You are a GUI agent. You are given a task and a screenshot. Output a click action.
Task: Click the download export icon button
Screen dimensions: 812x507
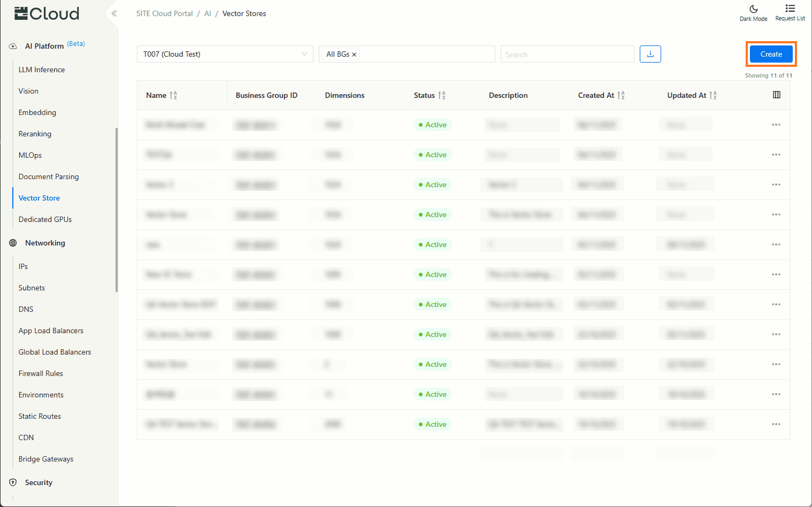point(650,54)
